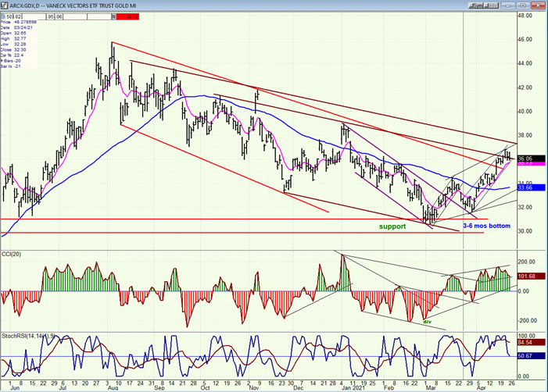Screen dimensions: 548x392
Task: Click the 44.00 price axis label
Action: tap(525, 63)
